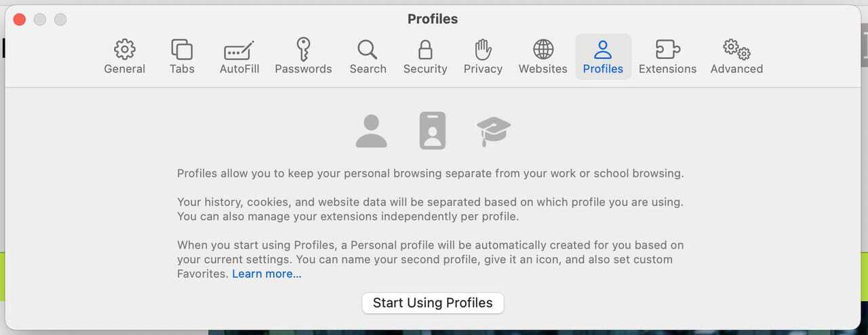Image resolution: width=868 pixels, height=335 pixels.
Task: Click the gray minimize window button
Action: [x=40, y=20]
